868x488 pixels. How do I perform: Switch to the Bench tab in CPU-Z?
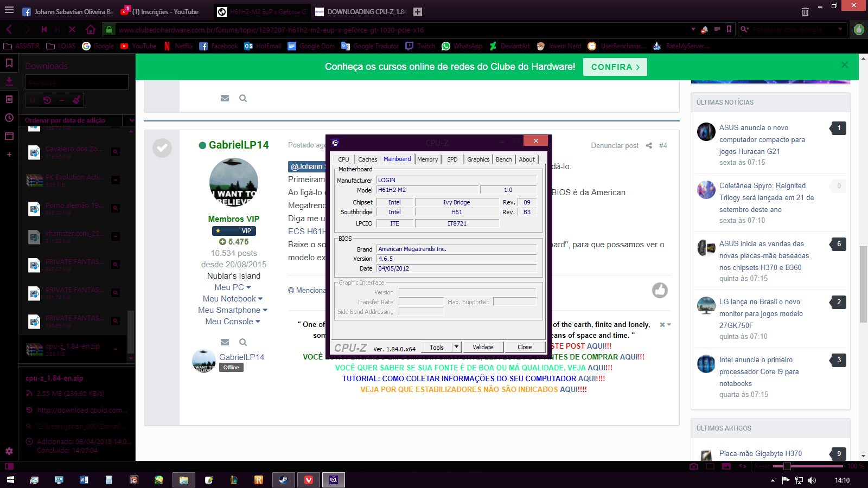coord(504,159)
